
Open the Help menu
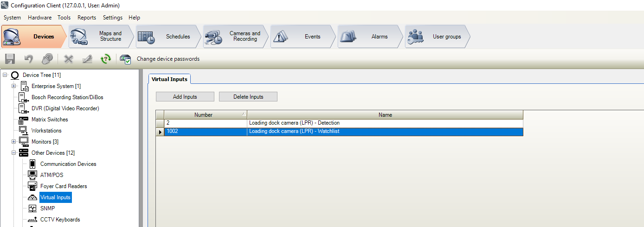tap(134, 18)
